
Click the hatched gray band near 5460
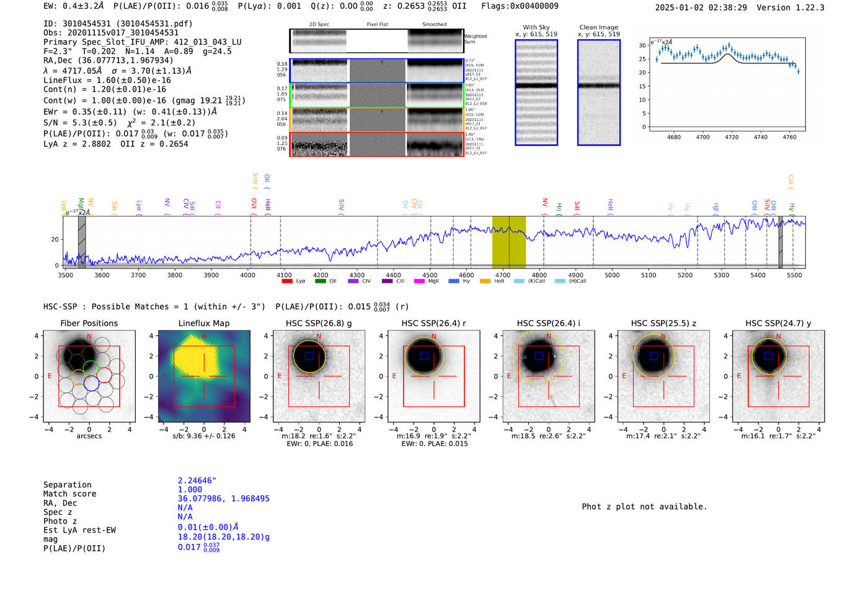pos(781,242)
